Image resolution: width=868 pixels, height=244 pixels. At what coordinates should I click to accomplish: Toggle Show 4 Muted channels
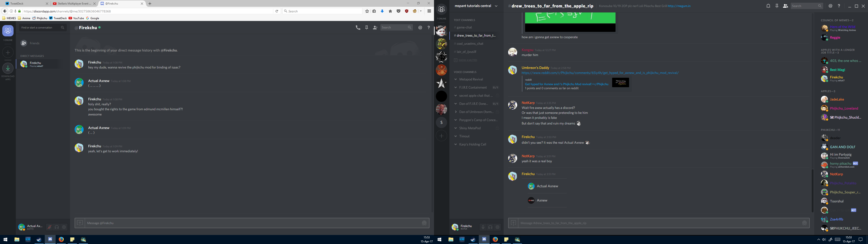click(x=465, y=60)
